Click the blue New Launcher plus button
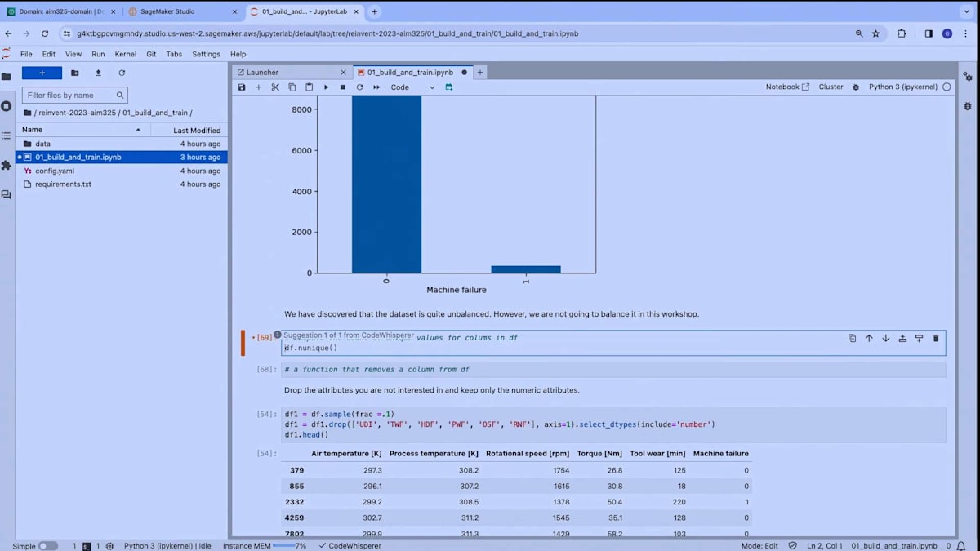Screen dimensions: 980x551 click(x=42, y=73)
